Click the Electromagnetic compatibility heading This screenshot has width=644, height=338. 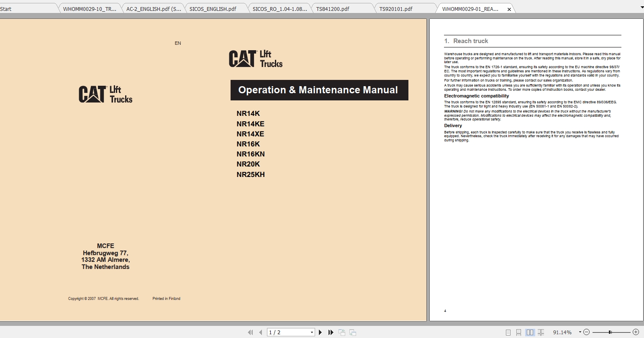(477, 96)
